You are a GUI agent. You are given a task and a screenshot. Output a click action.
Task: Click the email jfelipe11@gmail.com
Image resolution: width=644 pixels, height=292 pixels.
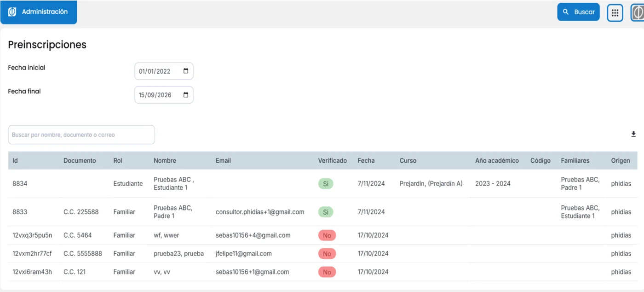(x=244, y=253)
